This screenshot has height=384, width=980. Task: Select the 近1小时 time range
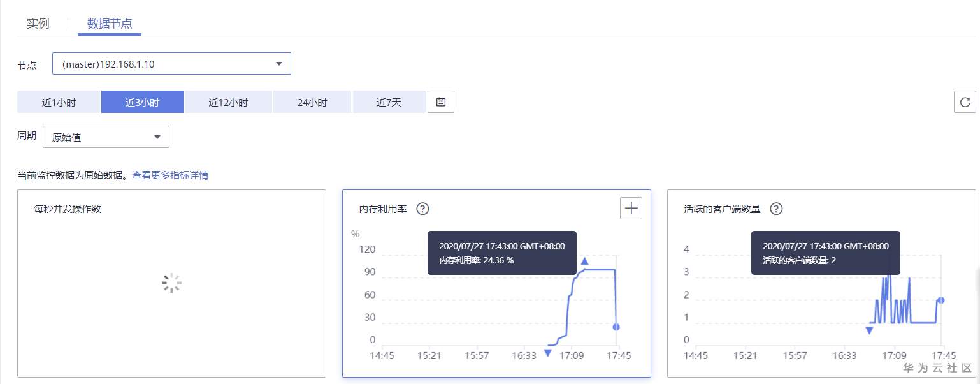(x=59, y=102)
